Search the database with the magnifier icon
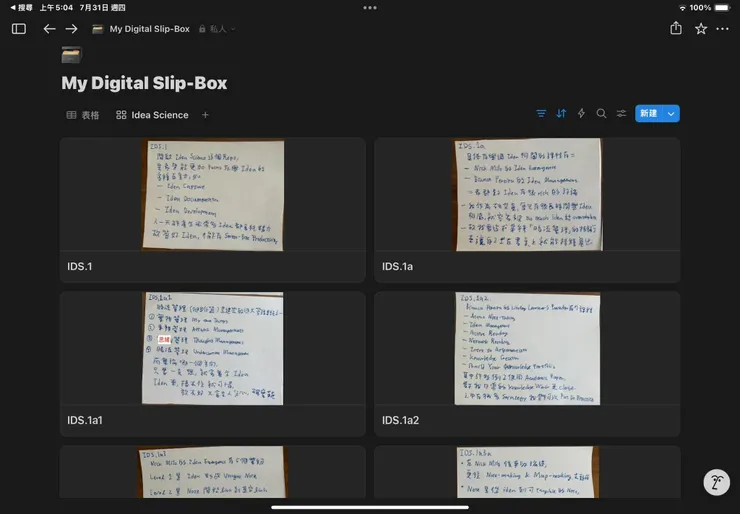The height and width of the screenshot is (514, 740). (x=601, y=113)
